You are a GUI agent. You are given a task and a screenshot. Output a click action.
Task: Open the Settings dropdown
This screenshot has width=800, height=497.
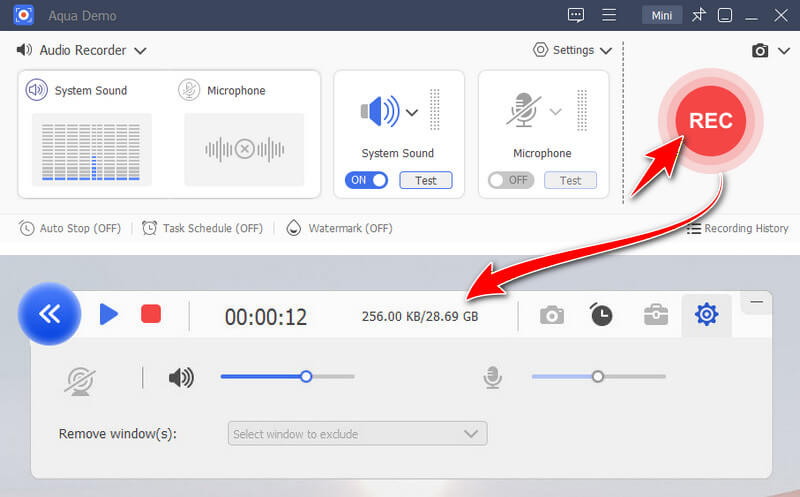coord(572,50)
